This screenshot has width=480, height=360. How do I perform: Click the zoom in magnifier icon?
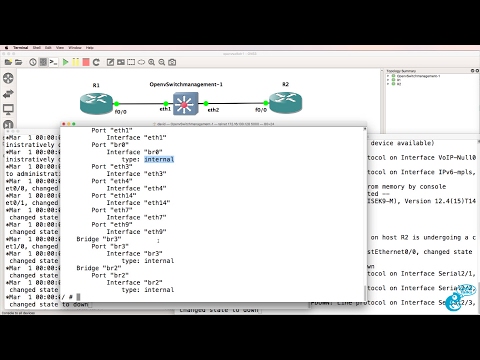152,62
